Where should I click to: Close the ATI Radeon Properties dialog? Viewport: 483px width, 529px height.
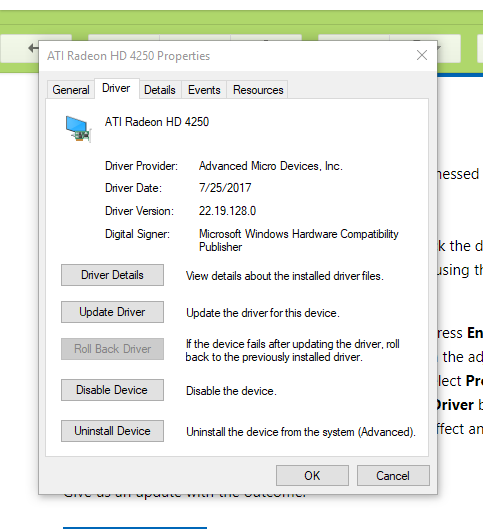point(422,55)
